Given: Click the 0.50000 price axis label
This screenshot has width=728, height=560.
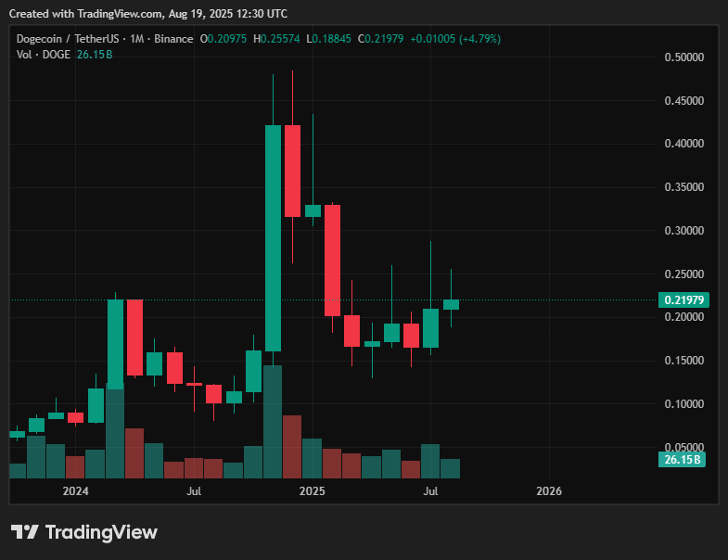Looking at the screenshot, I should pyautogui.click(x=683, y=57).
